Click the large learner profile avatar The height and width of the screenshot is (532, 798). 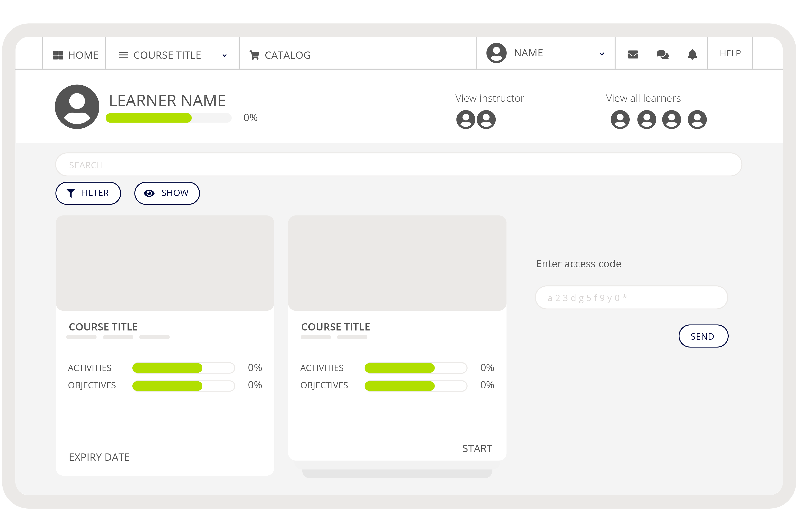coord(77,107)
